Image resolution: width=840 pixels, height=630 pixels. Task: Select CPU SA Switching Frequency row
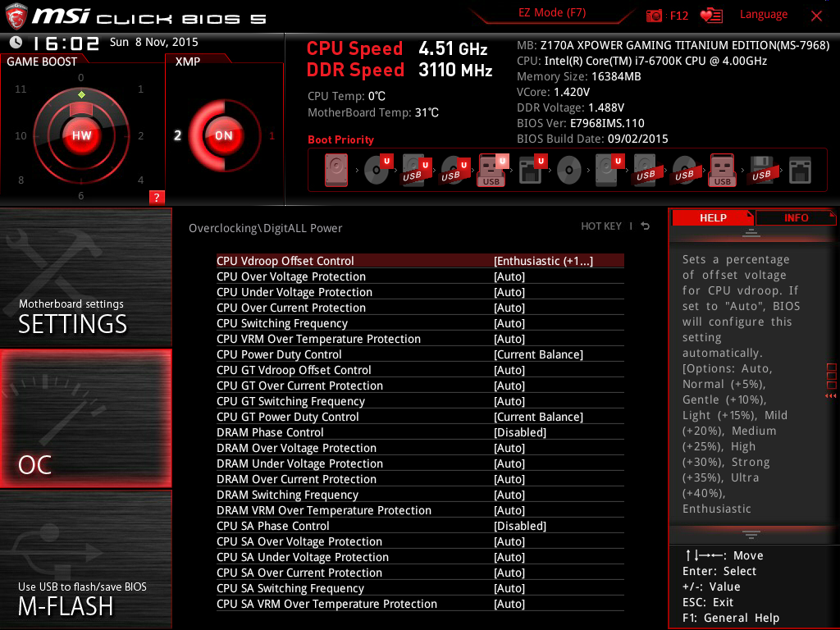pos(420,588)
